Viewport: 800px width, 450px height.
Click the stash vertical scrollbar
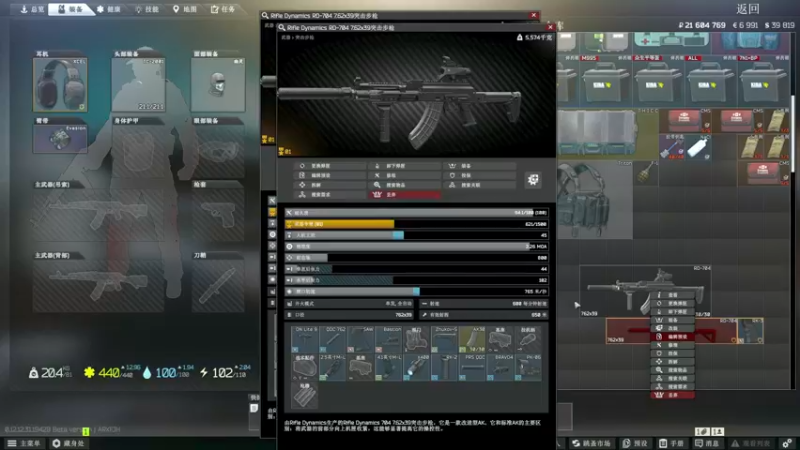click(x=792, y=133)
